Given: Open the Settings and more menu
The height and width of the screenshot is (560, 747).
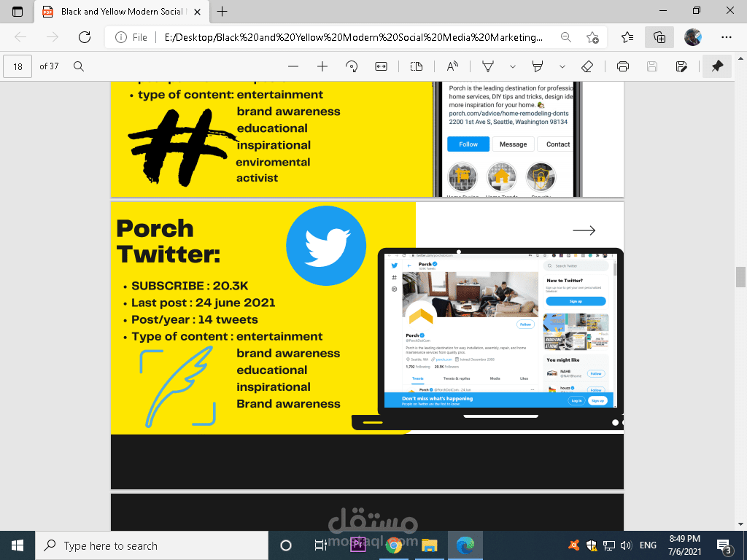Looking at the screenshot, I should 726,37.
